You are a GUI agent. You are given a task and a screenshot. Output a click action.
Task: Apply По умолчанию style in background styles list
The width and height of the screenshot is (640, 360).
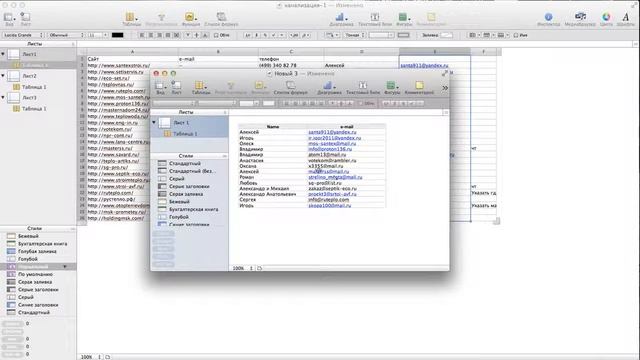[x=35, y=274]
